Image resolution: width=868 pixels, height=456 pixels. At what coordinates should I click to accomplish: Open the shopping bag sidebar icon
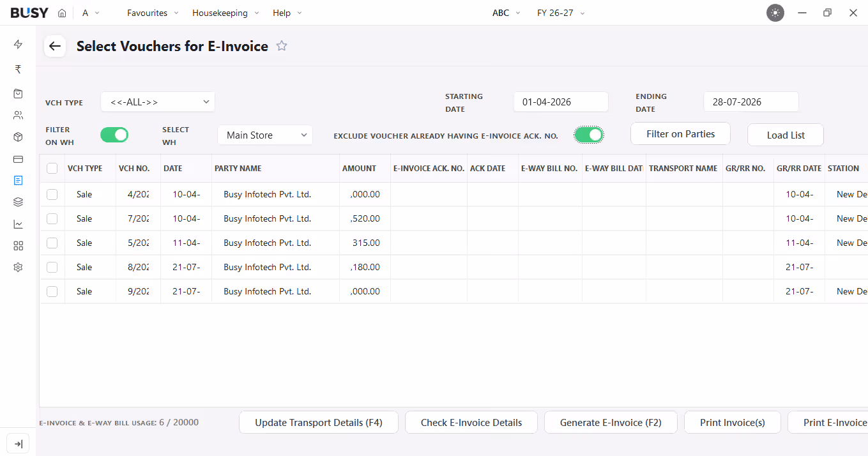coord(18,93)
